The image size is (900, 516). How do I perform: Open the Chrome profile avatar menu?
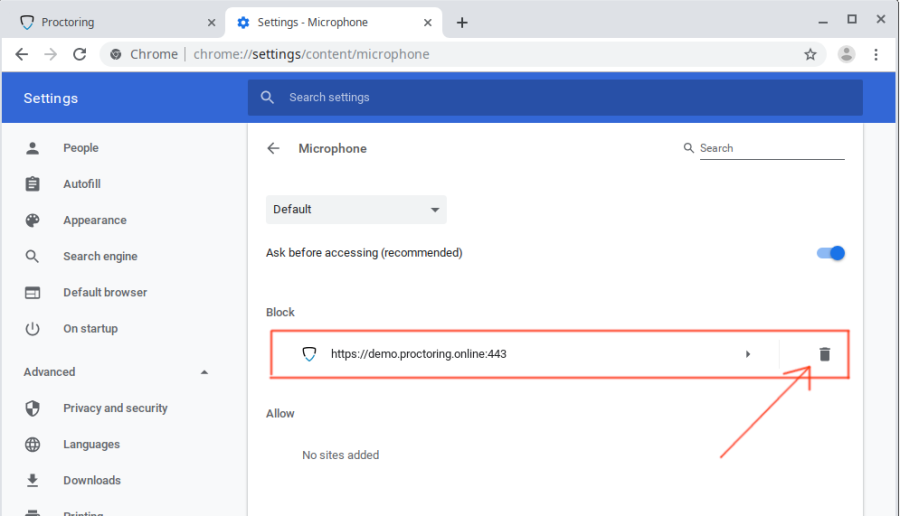(x=846, y=55)
